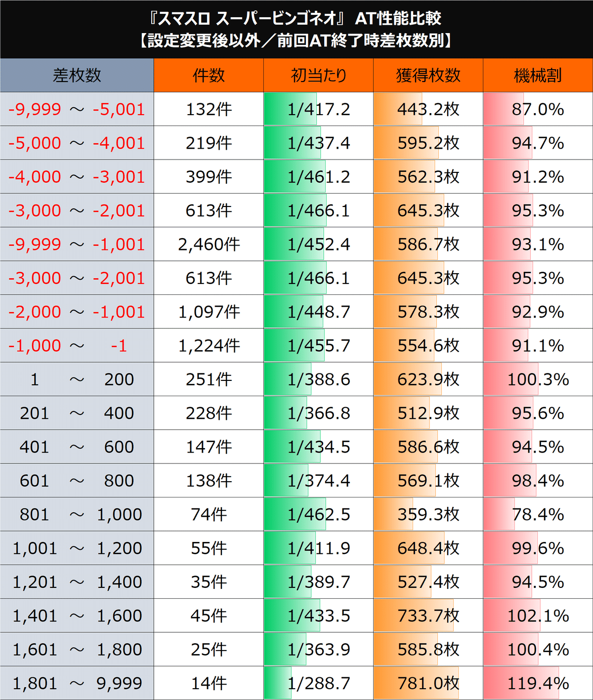Select the 219件 count cell
This screenshot has width=593, height=700.
tap(209, 143)
